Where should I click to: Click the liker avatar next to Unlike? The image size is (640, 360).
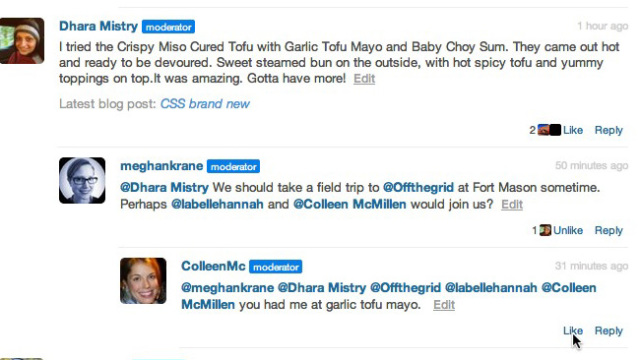(545, 230)
